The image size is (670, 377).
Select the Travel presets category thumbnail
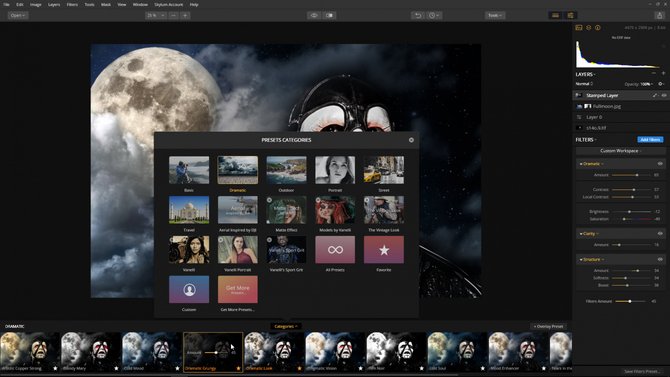tap(189, 210)
